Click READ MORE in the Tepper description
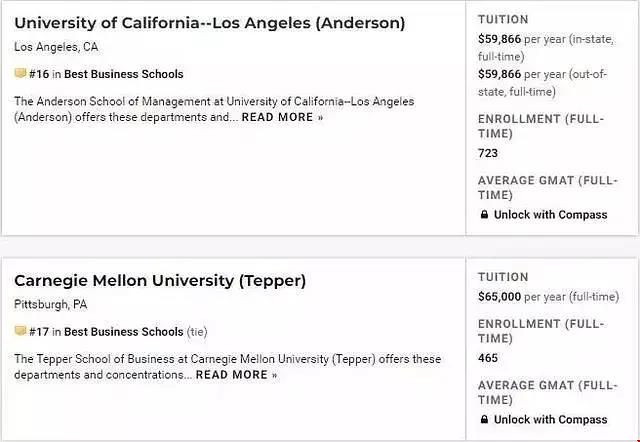 pyautogui.click(x=236, y=375)
